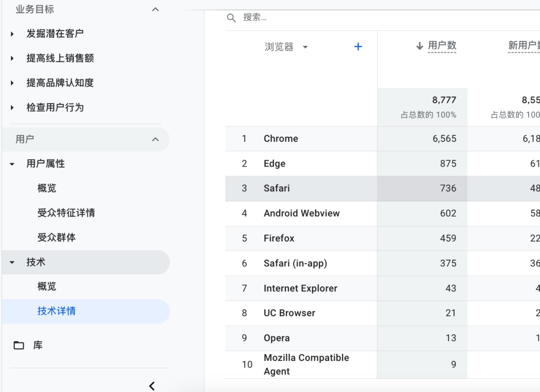Viewport: 540px width, 392px height.
Task: Click Safari's user count 736
Action: pyautogui.click(x=448, y=188)
